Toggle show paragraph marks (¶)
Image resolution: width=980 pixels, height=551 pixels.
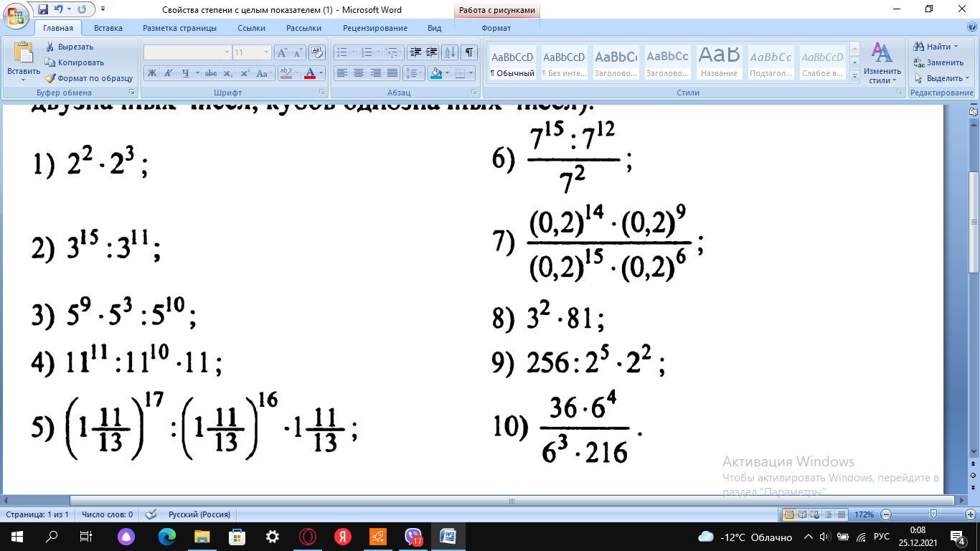469,52
